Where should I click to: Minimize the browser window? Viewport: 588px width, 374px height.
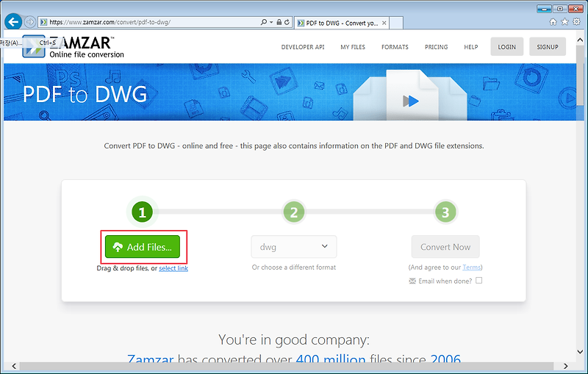click(x=544, y=8)
